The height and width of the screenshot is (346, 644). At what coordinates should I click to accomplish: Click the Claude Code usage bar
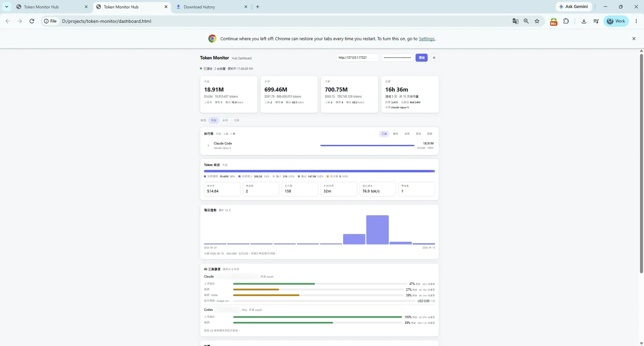pyautogui.click(x=367, y=145)
